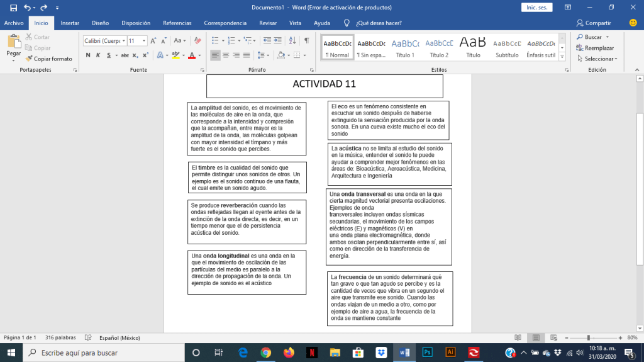Apply bullet list formatting
This screenshot has width=644, height=362.
[215, 40]
